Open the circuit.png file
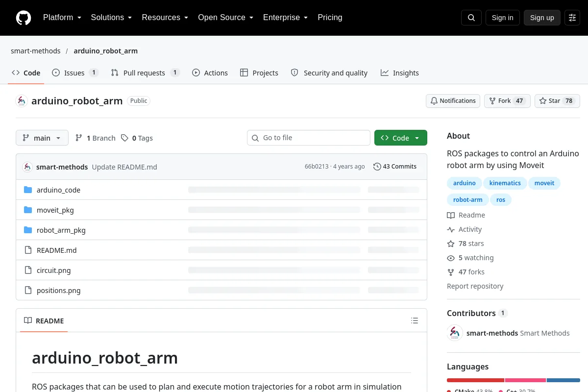The image size is (588, 392). (x=54, y=270)
